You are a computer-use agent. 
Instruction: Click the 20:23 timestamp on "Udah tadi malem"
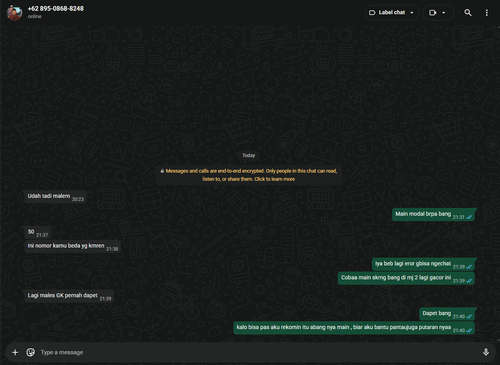(78, 199)
